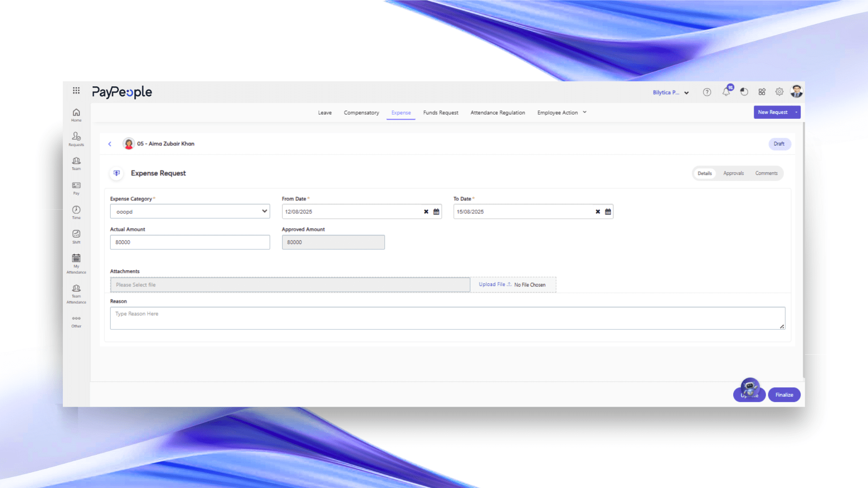868x488 pixels.
Task: Open the help question mark icon
Action: coord(707,92)
